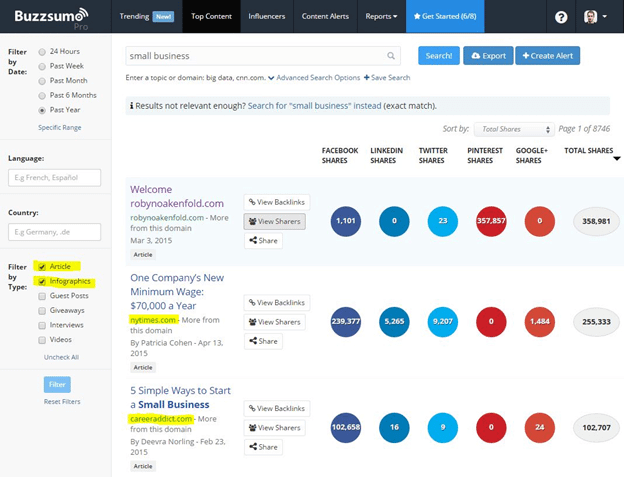The height and width of the screenshot is (477, 624).
Task: Click the Filter button
Action: [57, 384]
